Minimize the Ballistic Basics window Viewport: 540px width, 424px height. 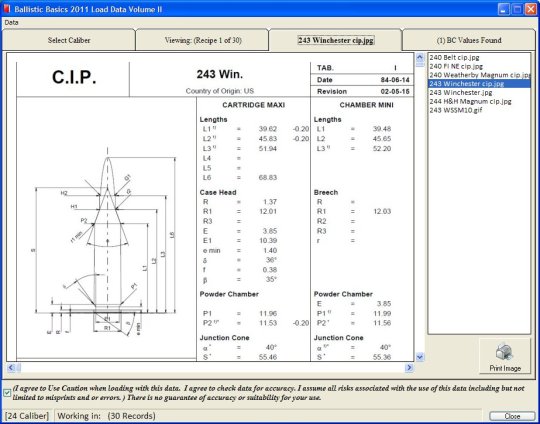click(503, 9)
